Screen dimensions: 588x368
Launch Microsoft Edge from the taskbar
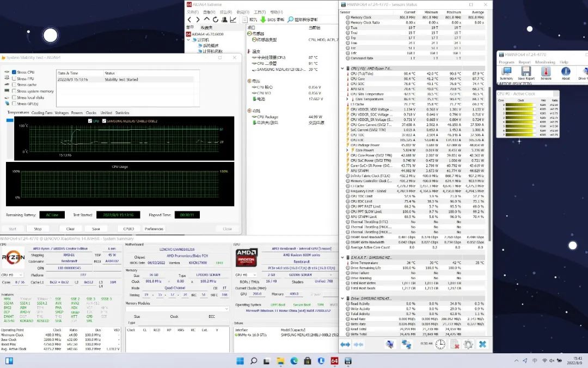click(x=294, y=361)
